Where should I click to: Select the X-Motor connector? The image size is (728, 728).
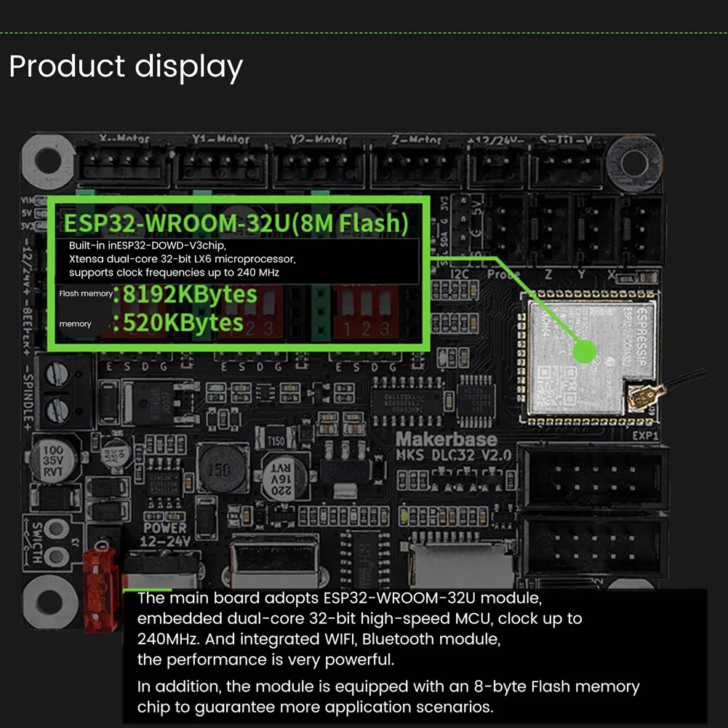pos(122,164)
